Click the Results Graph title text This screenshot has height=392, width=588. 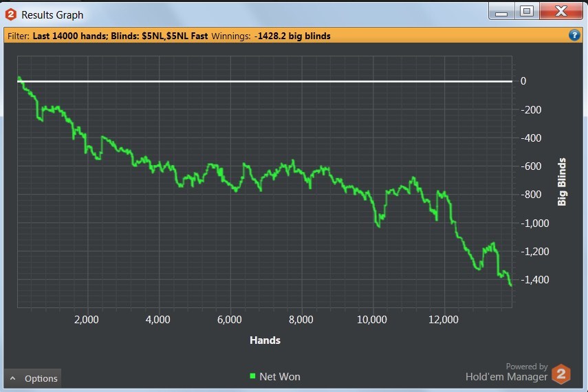[x=52, y=15]
